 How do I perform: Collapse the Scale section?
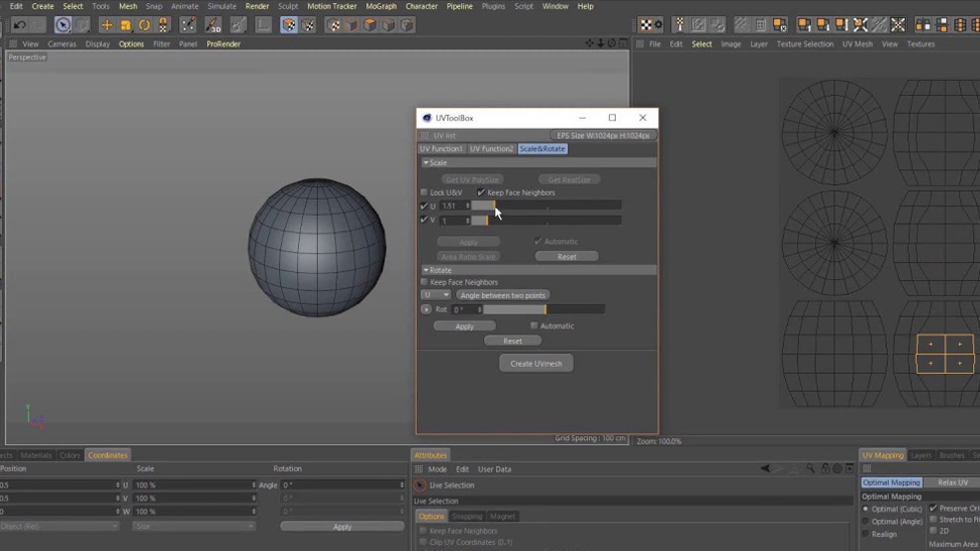pyautogui.click(x=426, y=162)
